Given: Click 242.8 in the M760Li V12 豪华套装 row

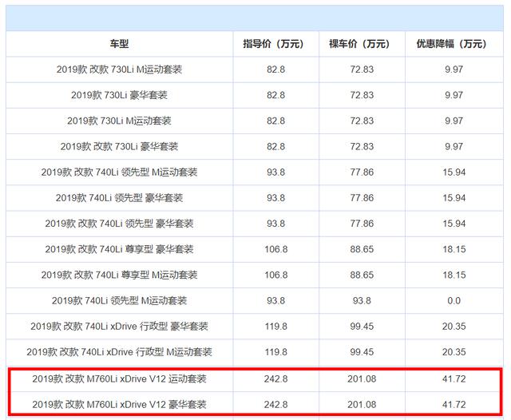Looking at the screenshot, I should [x=275, y=405].
